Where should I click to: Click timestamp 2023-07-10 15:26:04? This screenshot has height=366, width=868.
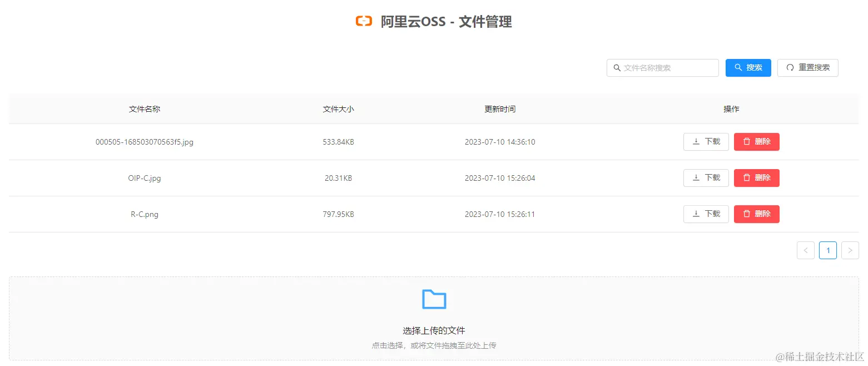coord(500,178)
